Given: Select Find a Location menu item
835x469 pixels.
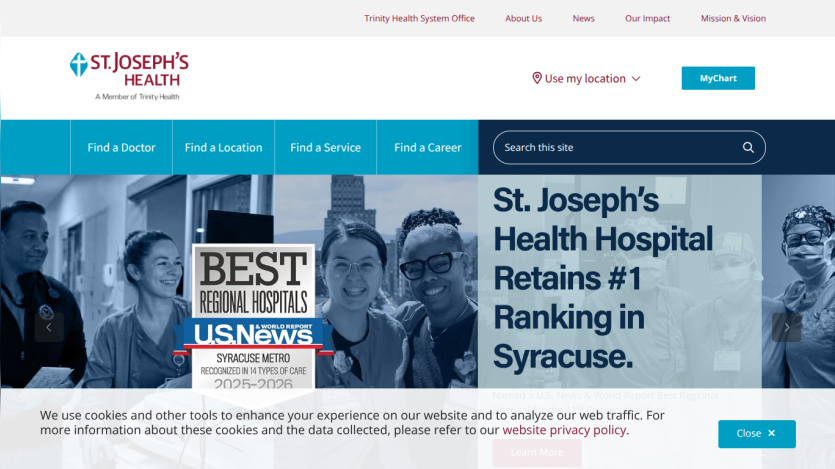Looking at the screenshot, I should [x=224, y=147].
